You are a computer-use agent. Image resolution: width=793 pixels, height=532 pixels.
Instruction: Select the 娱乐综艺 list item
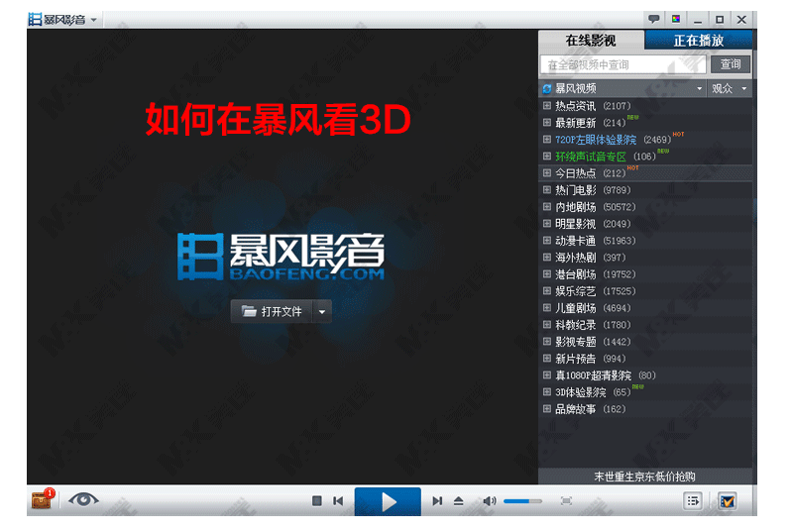[645, 291]
